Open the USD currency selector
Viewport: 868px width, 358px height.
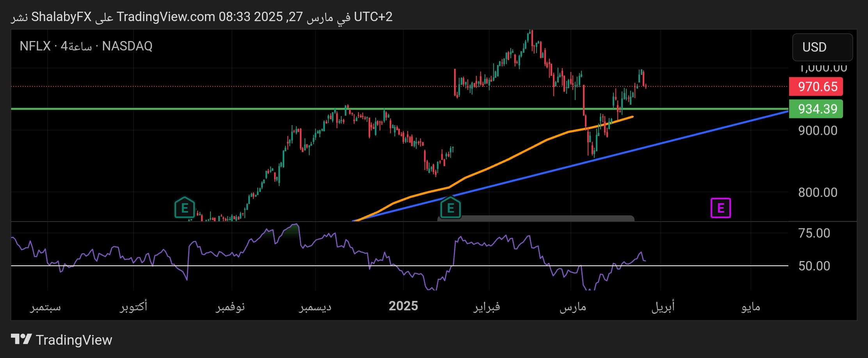pyautogui.click(x=822, y=47)
